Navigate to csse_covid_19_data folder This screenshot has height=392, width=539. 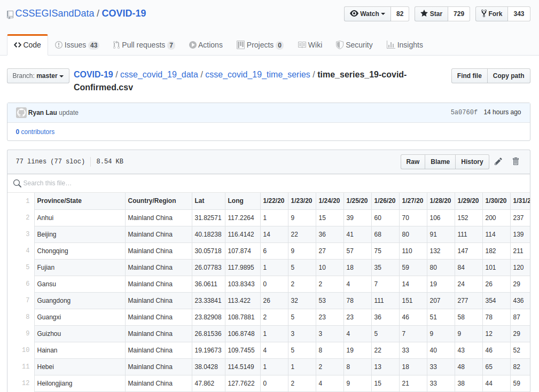click(159, 75)
